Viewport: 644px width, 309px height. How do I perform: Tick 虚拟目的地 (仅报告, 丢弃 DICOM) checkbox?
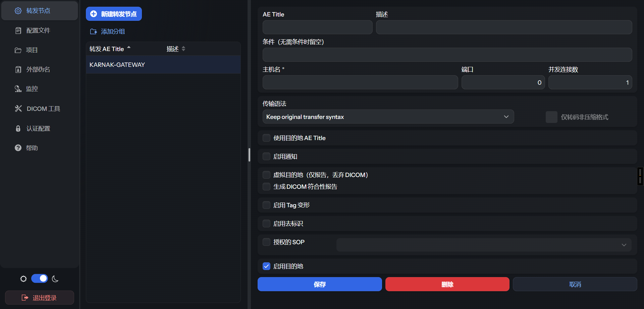click(266, 175)
